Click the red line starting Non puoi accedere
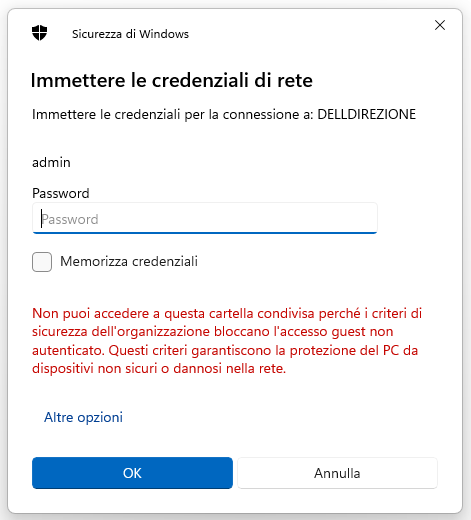The width and height of the screenshot is (471, 520). tap(227, 313)
